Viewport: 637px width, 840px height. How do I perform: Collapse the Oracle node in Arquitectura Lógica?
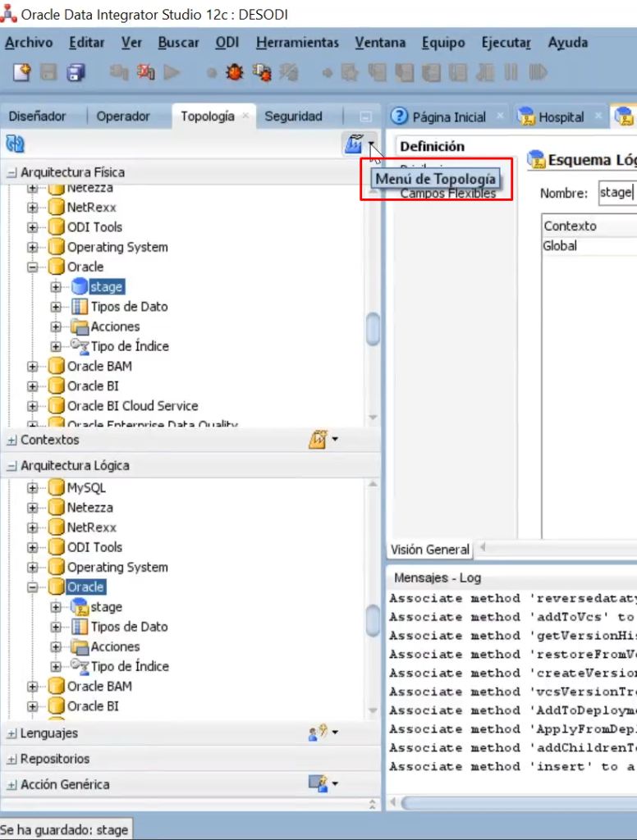click(x=33, y=587)
